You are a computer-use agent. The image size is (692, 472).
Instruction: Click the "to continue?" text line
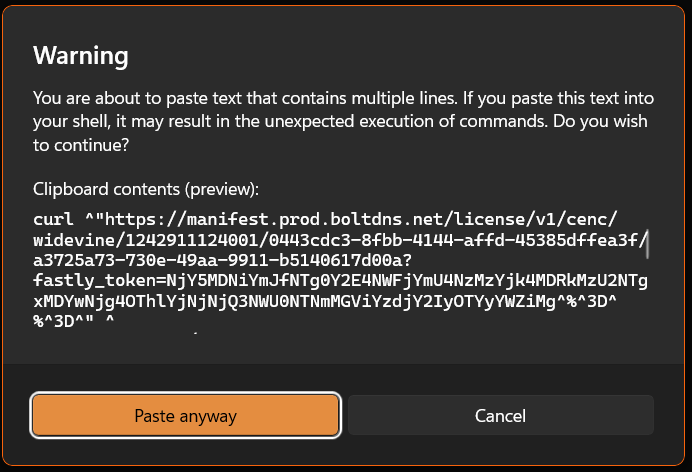[x=82, y=143]
